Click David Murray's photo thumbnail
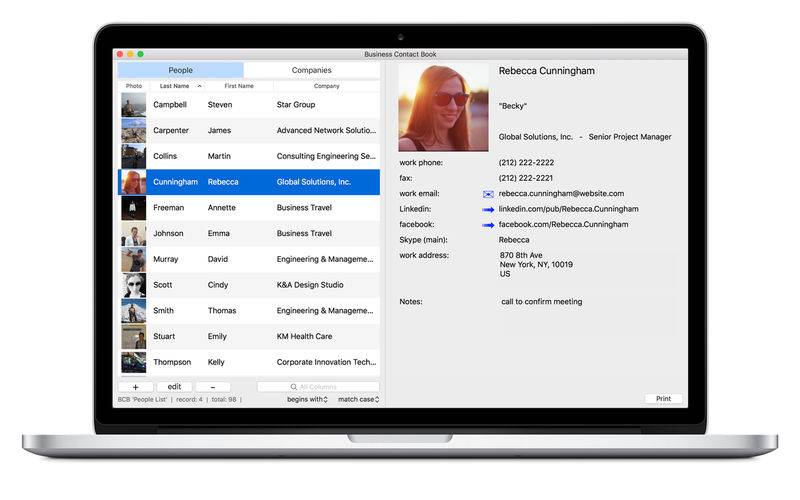The image size is (800, 500). pyautogui.click(x=134, y=259)
